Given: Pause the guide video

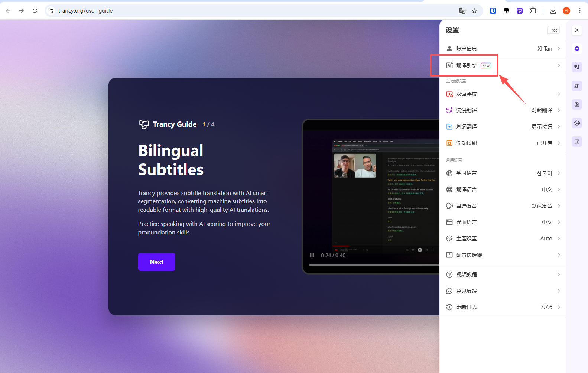Looking at the screenshot, I should coord(312,255).
